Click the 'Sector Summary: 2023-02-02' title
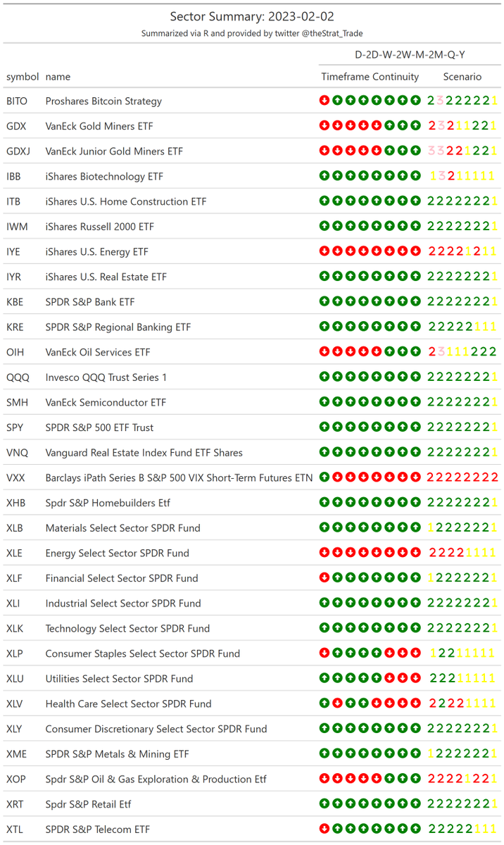The height and width of the screenshot is (845, 504). pos(252,15)
